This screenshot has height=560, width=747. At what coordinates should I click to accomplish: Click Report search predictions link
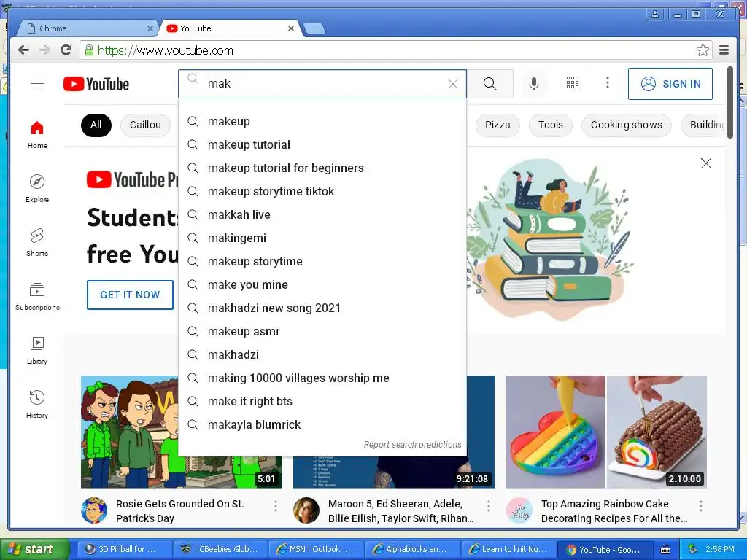coord(413,445)
